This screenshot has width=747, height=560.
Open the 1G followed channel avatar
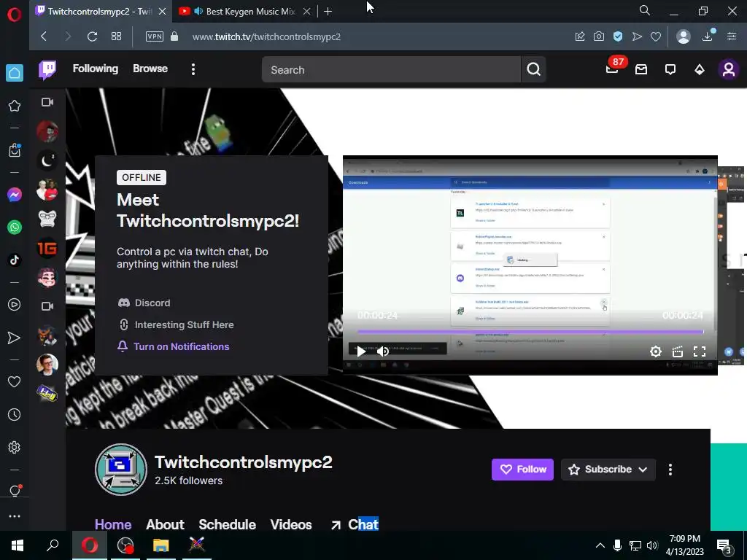(x=47, y=249)
